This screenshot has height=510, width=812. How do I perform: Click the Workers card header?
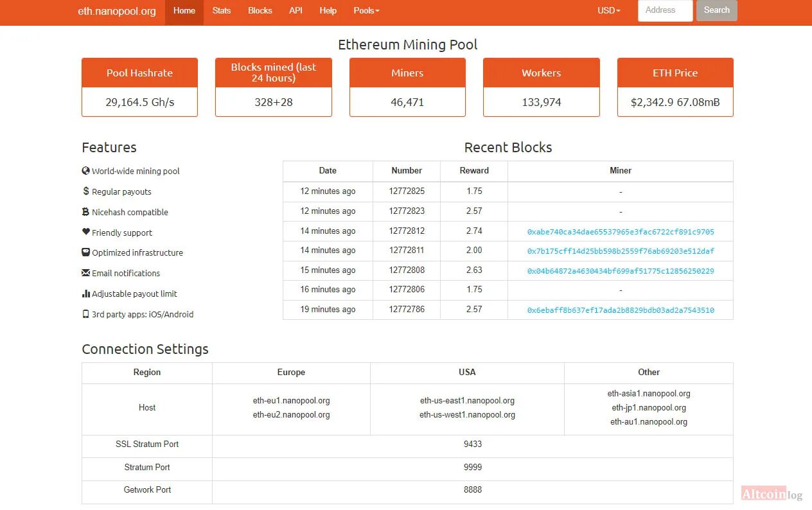(x=542, y=73)
